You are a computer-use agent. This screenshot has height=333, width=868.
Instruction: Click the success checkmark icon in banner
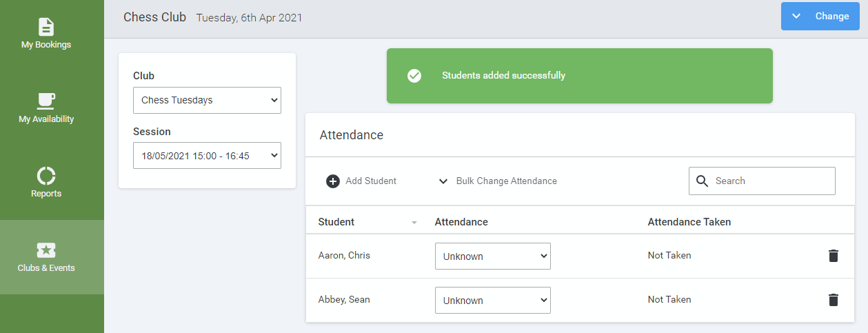(x=414, y=76)
